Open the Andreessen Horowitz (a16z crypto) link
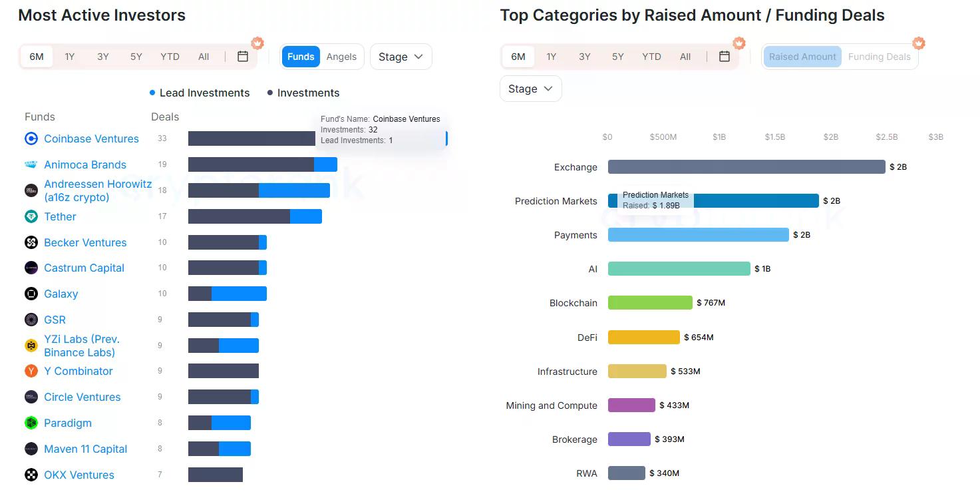980x496 pixels. (98, 190)
